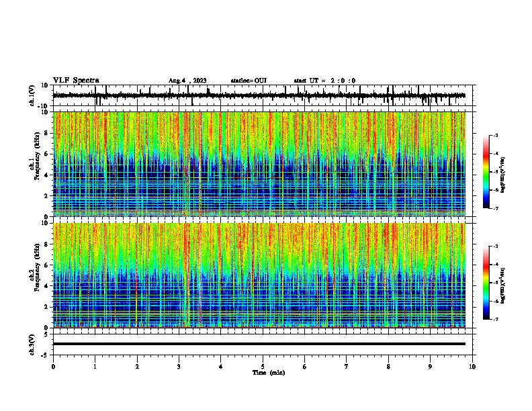Click the "9" tick on the time axis
Image resolution: width=532 pixels, height=411 pixels.
(430, 367)
